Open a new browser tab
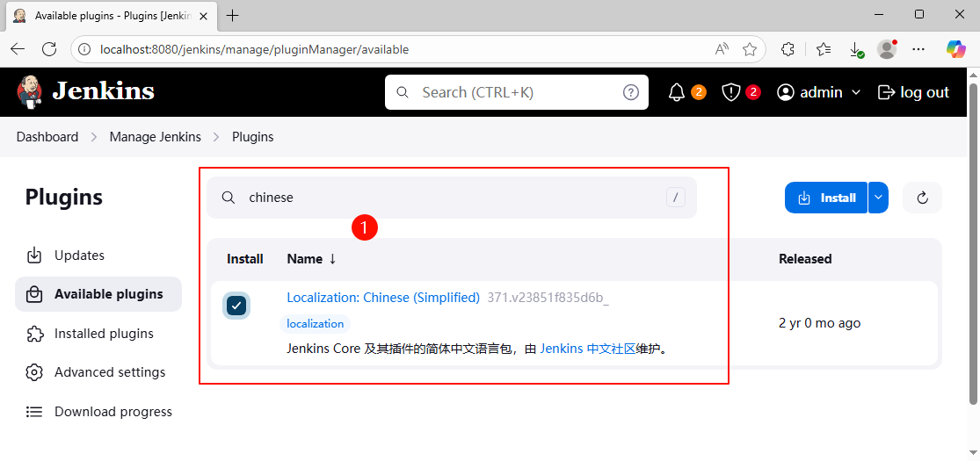The image size is (980, 461). [233, 16]
